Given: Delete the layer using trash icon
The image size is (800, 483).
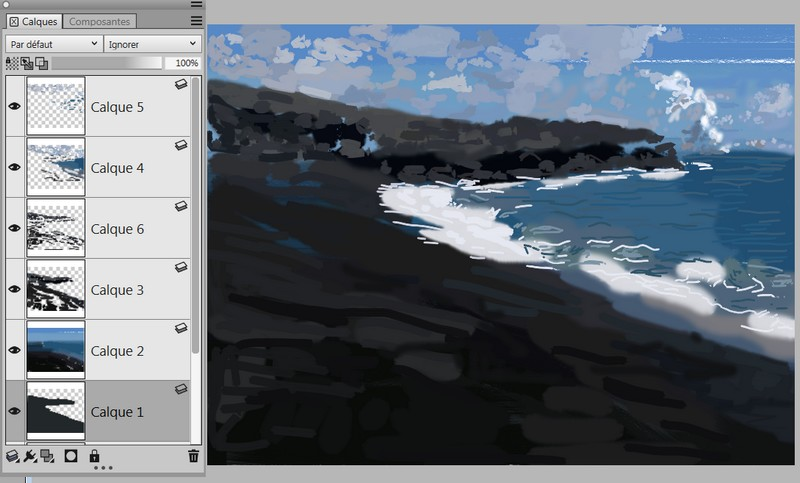Looking at the screenshot, I should click(x=193, y=455).
